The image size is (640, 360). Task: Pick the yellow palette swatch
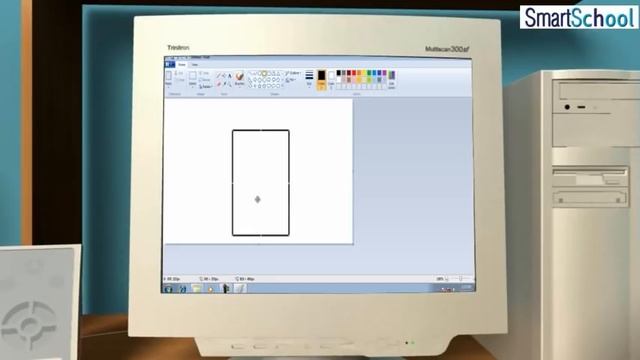click(364, 73)
